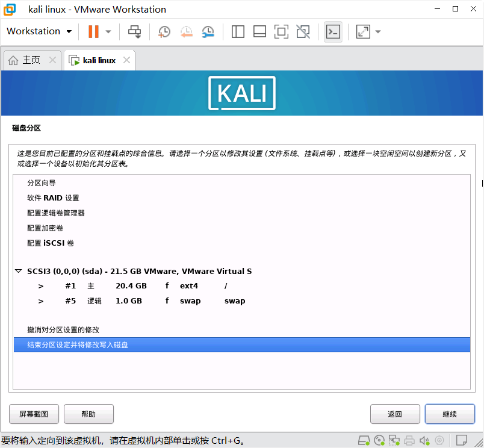Screen dimensions: 484x448
Task: Click the 屏幕截图 button
Action: [33, 414]
